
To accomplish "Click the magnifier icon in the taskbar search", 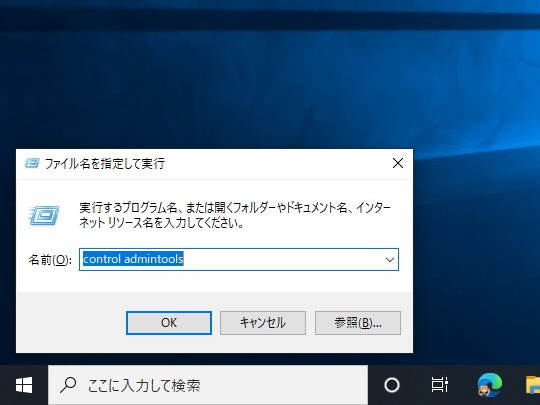I will coord(68,385).
